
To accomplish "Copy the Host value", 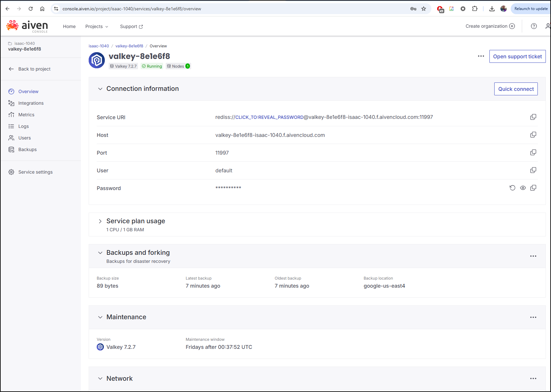I will click(x=533, y=135).
